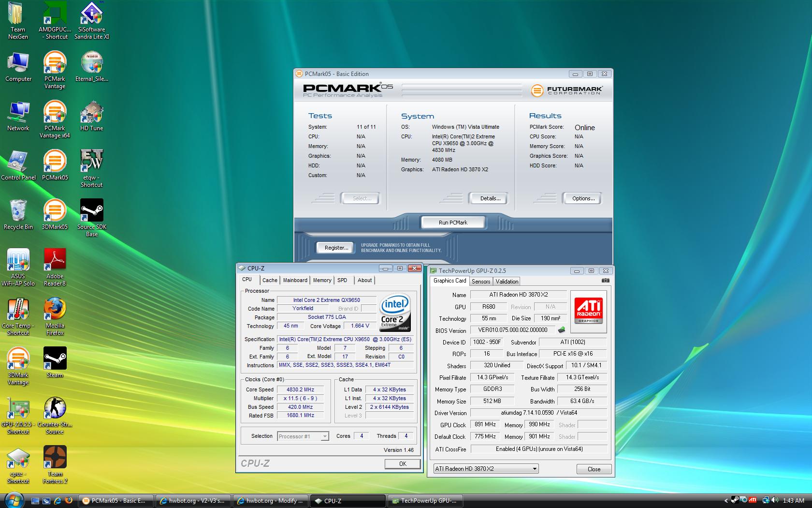Launch SiSoftware Sandra Lite XI icon
Image resolution: width=812 pixels, height=508 pixels.
click(x=91, y=21)
